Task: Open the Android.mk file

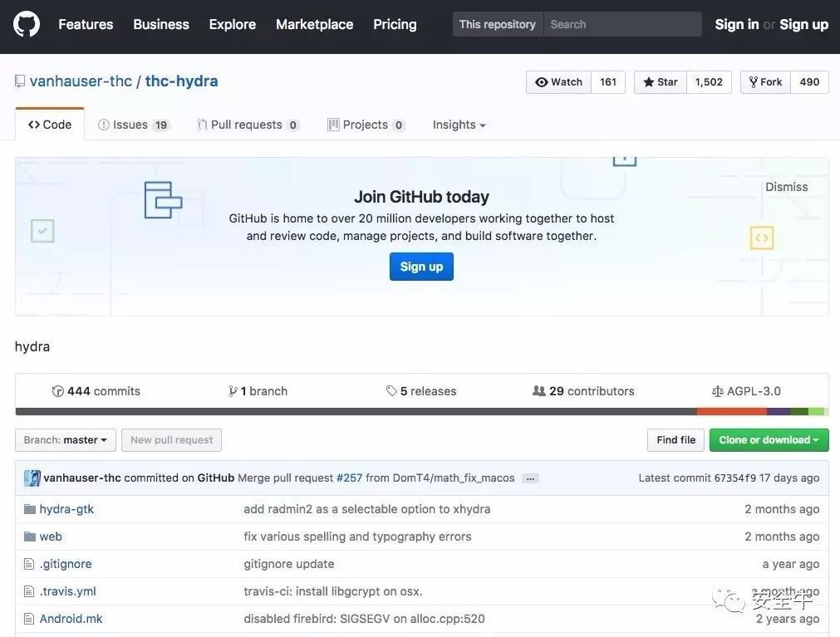Action: tap(71, 619)
